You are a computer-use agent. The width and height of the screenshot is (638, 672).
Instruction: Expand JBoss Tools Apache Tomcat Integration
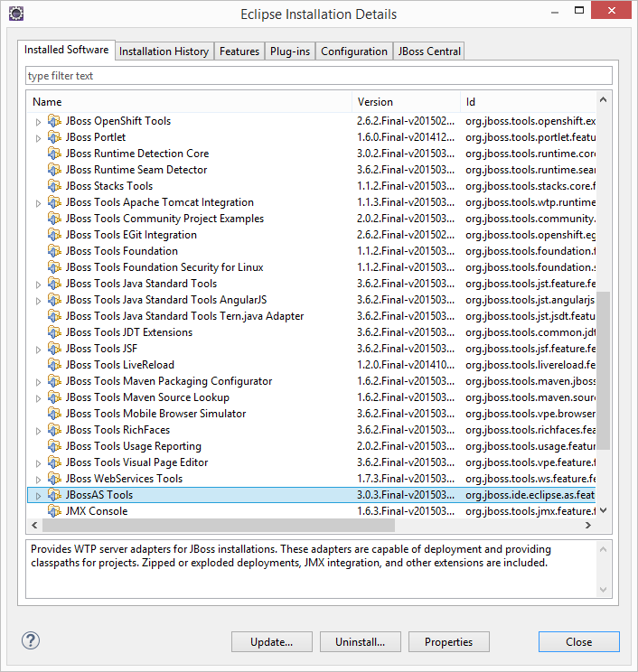pyautogui.click(x=38, y=203)
